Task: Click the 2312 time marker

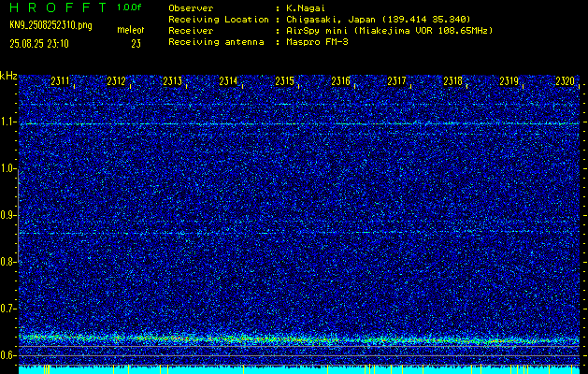Action: coord(116,81)
